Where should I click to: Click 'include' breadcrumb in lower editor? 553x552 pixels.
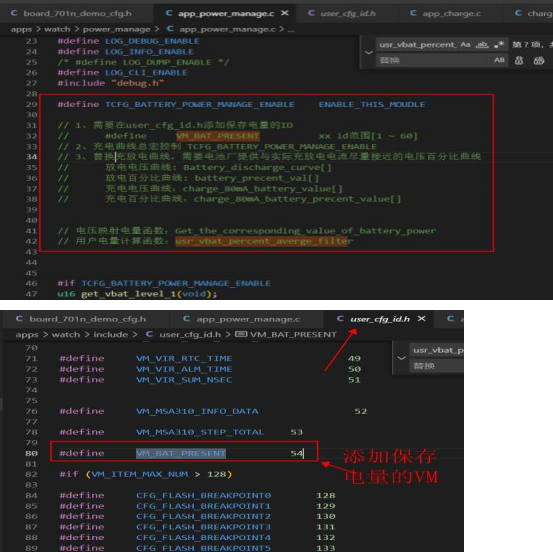click(110, 335)
